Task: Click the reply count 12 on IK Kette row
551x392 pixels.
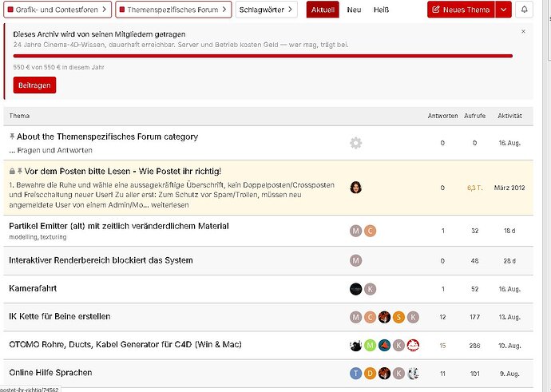Action: 442,317
